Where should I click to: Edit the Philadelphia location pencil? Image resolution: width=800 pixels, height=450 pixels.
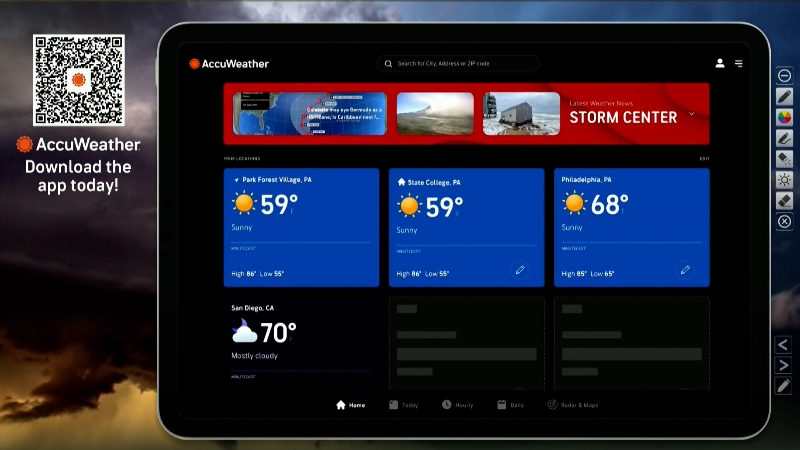685,270
